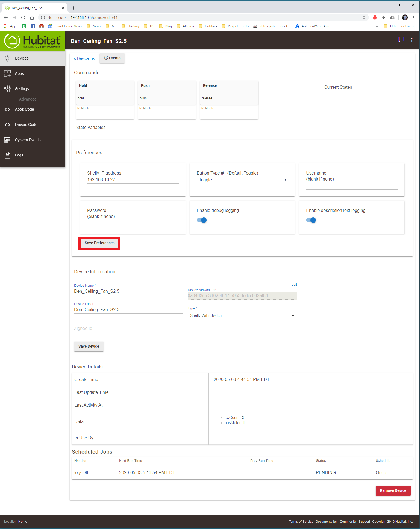Run the Release command
420x529 pixels.
pyautogui.click(x=229, y=93)
